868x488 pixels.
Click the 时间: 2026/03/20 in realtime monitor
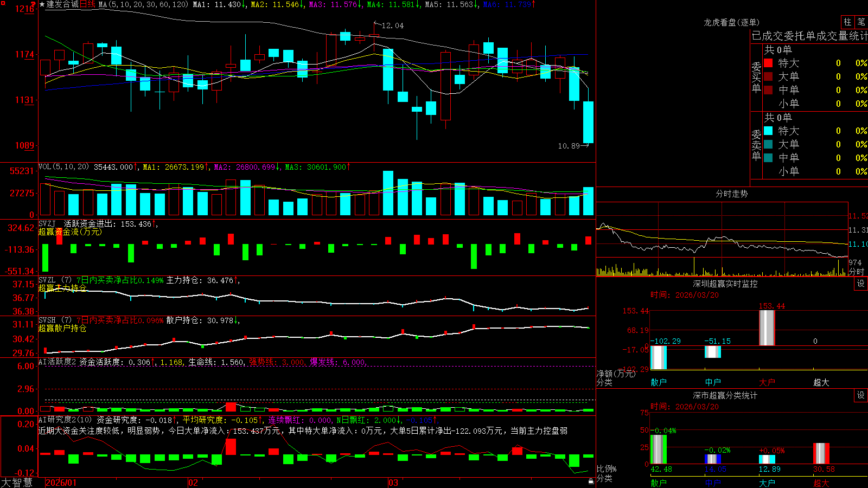[x=684, y=295]
